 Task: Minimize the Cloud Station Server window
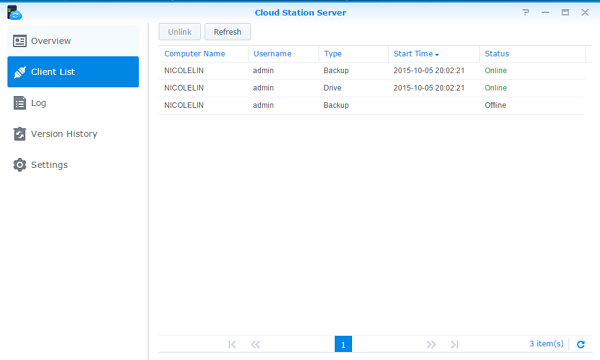[x=545, y=12]
